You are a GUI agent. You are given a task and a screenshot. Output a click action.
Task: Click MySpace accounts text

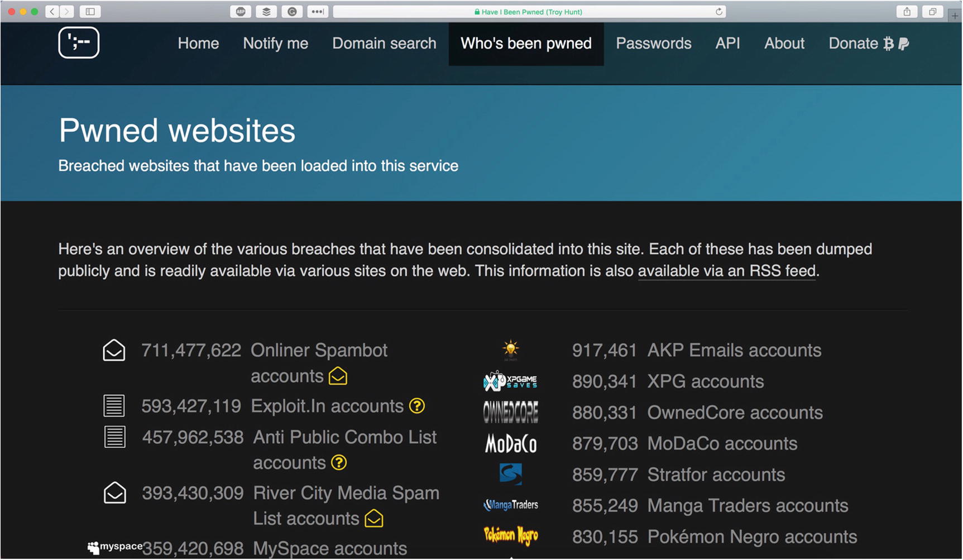tap(330, 548)
